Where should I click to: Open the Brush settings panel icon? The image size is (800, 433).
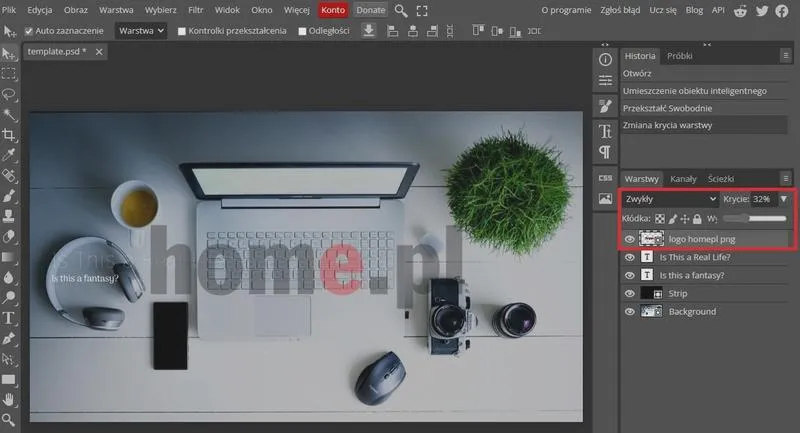point(605,106)
